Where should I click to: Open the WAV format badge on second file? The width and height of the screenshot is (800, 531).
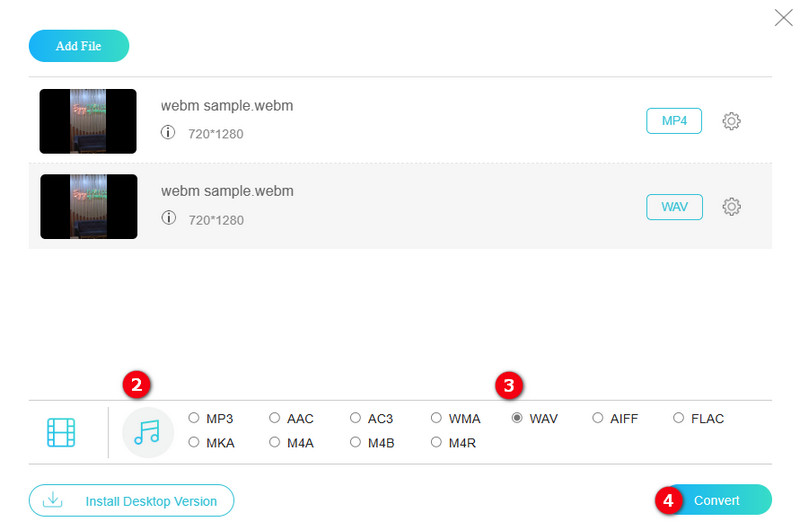674,207
